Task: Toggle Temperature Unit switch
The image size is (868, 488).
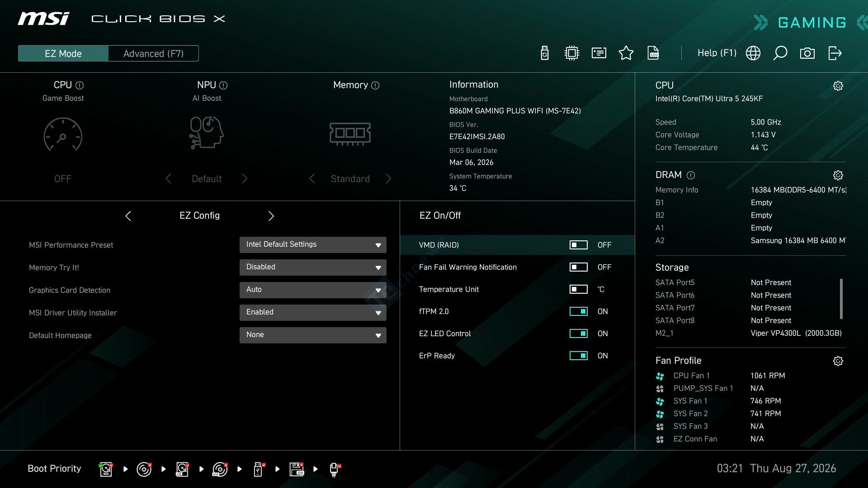Action: [579, 289]
